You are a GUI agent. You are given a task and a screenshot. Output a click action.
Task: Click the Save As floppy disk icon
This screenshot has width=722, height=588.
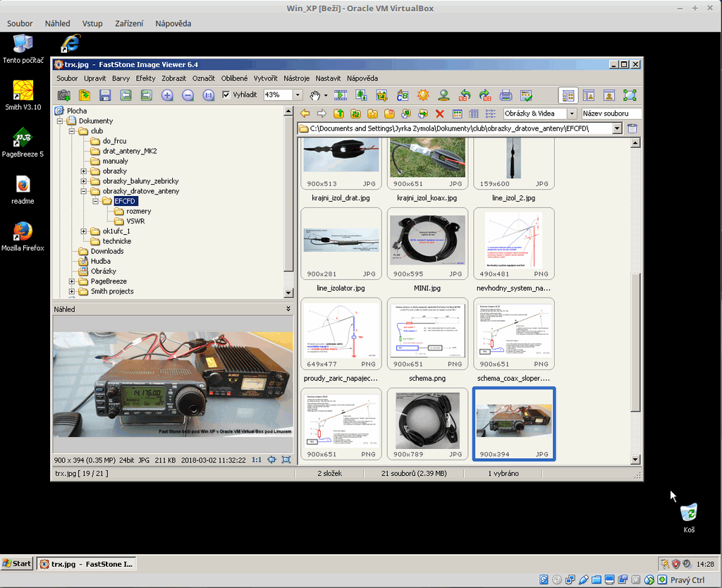(x=105, y=95)
